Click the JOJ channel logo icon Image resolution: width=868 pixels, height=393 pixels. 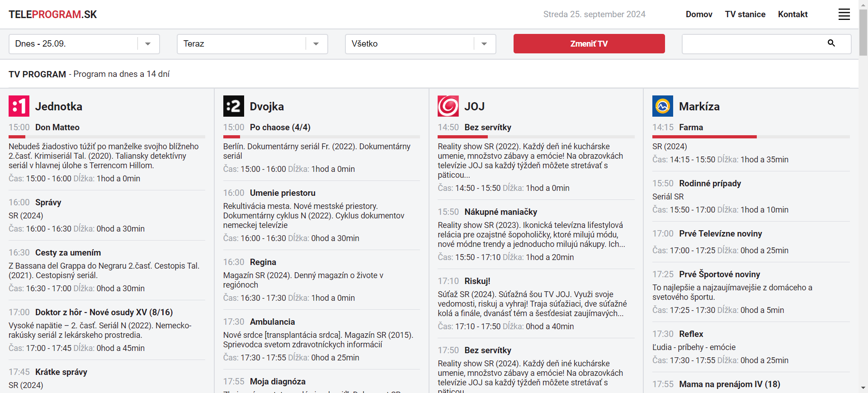448,106
